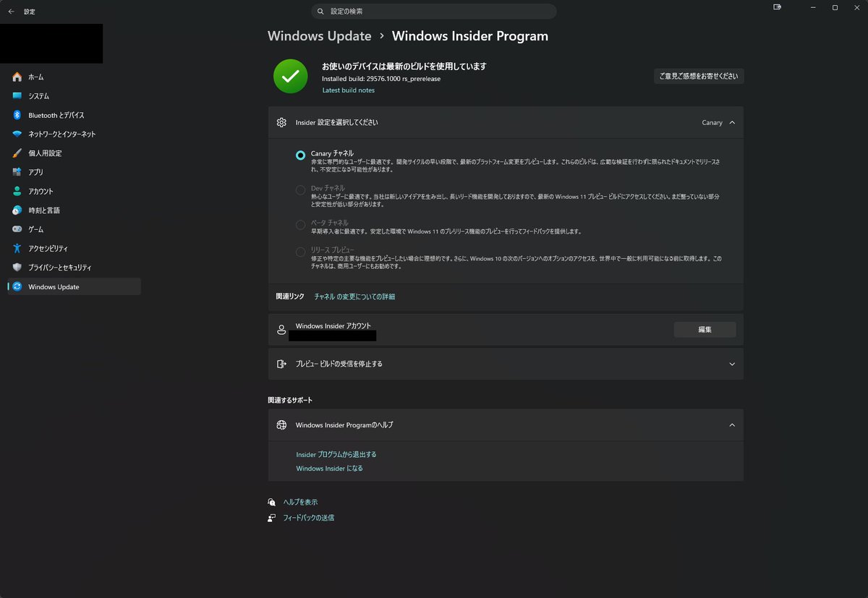The width and height of the screenshot is (868, 598).
Task: Click the 時刻と言語 globe clock icon
Action: pyautogui.click(x=17, y=210)
